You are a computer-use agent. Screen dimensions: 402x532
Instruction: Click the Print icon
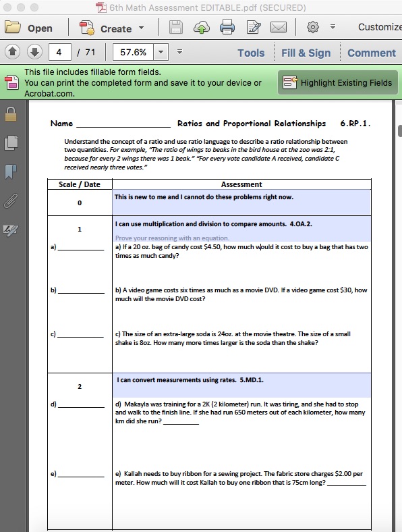(x=227, y=27)
